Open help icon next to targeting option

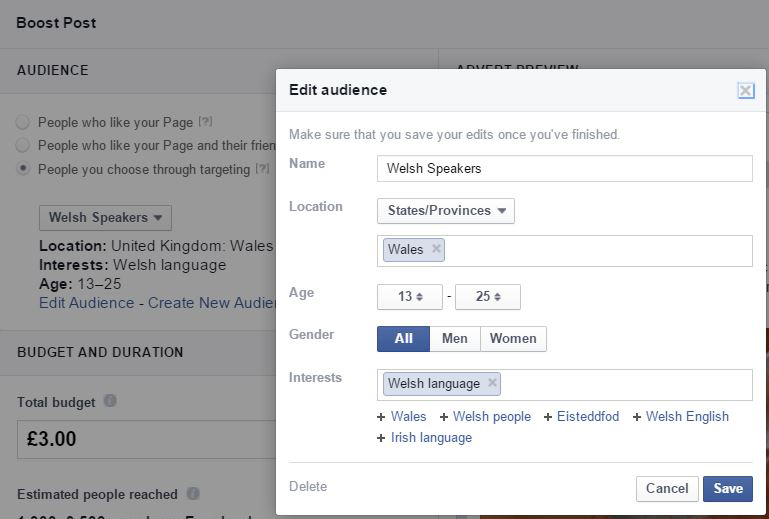[x=262, y=169]
